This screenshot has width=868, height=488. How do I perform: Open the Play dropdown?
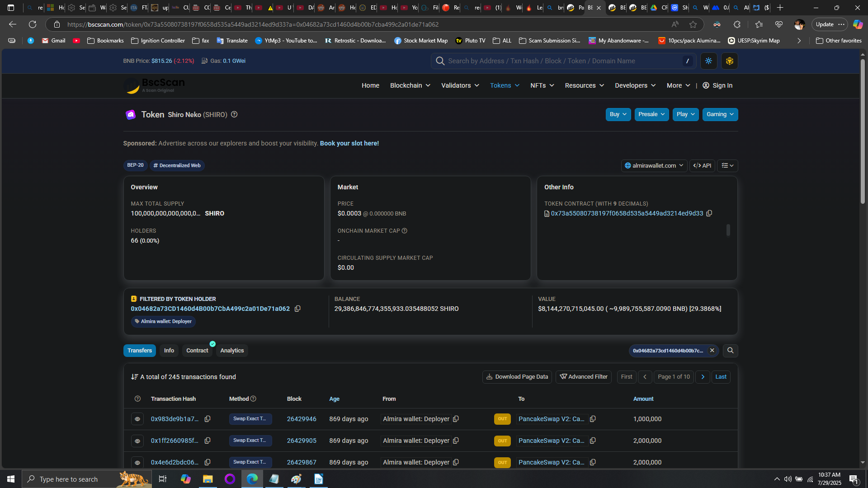685,114
